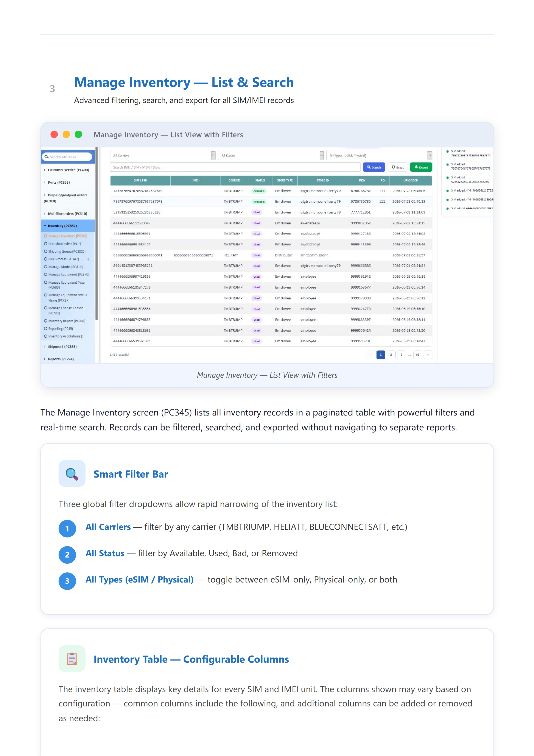Click the CARRIER column header

tap(234, 180)
